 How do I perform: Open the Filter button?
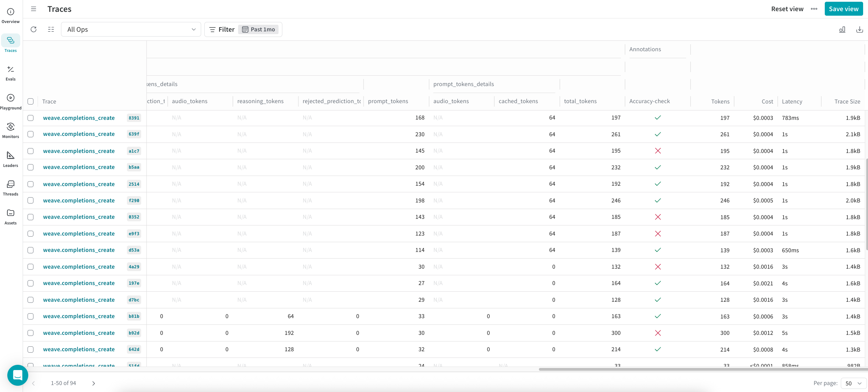222,29
